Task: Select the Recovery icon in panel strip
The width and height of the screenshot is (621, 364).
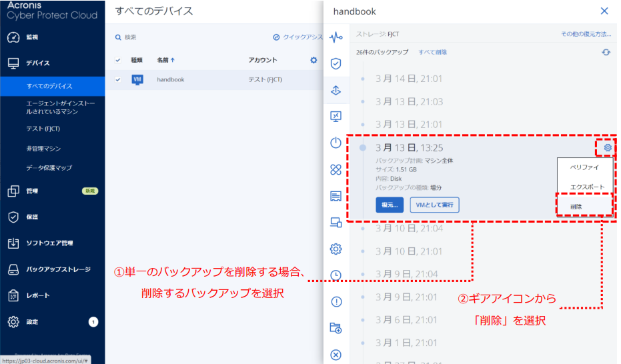Action: [336, 91]
